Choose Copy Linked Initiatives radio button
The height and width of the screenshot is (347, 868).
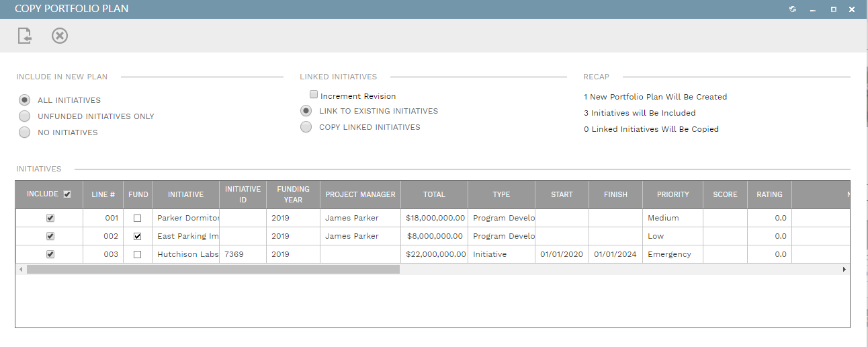(x=306, y=127)
